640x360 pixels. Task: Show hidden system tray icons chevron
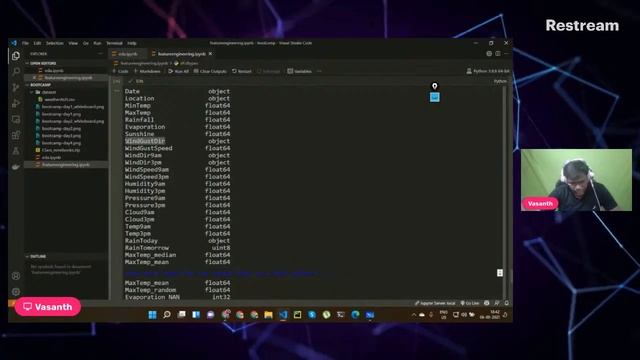click(413, 315)
